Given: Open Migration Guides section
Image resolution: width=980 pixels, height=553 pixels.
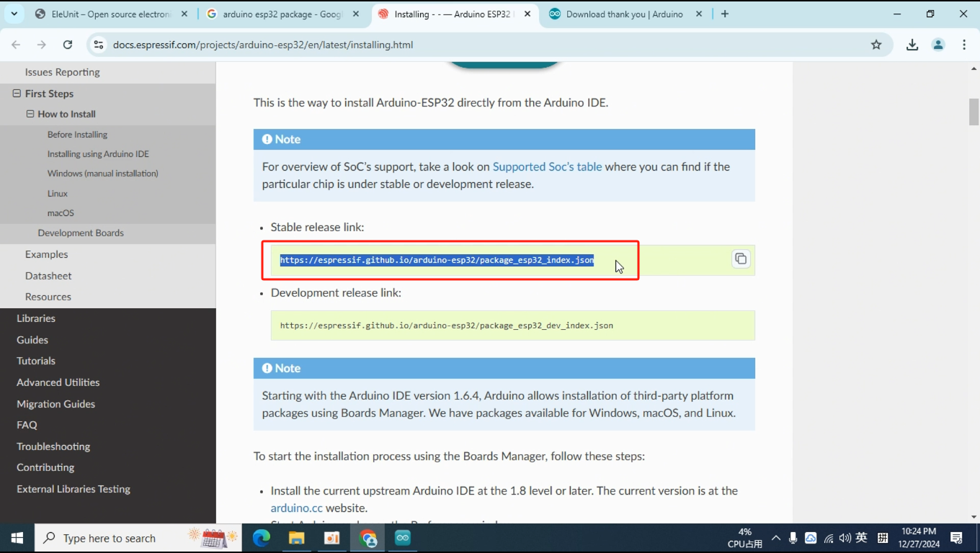Looking at the screenshot, I should coord(55,404).
